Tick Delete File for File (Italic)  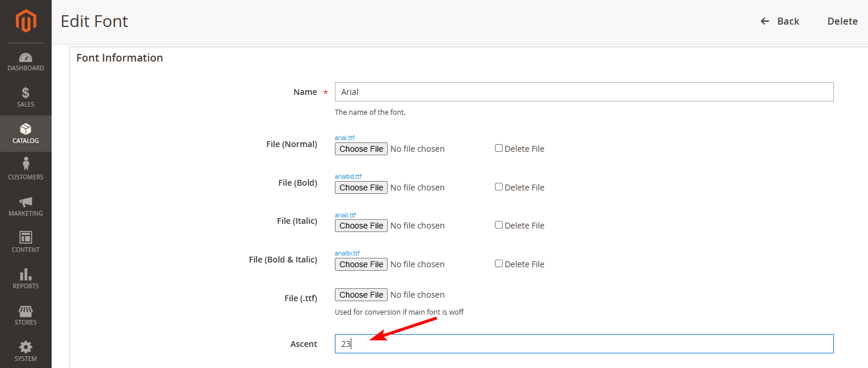point(499,225)
